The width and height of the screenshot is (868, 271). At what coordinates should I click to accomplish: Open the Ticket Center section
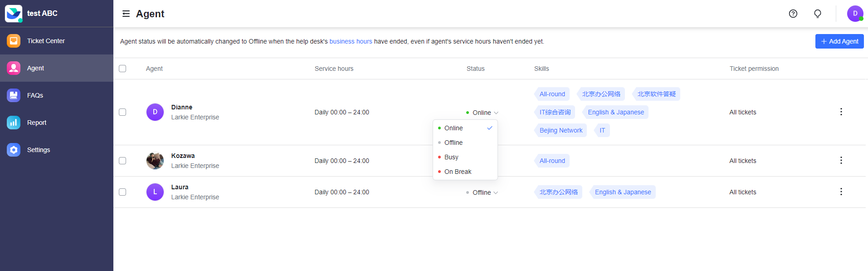coord(46,41)
